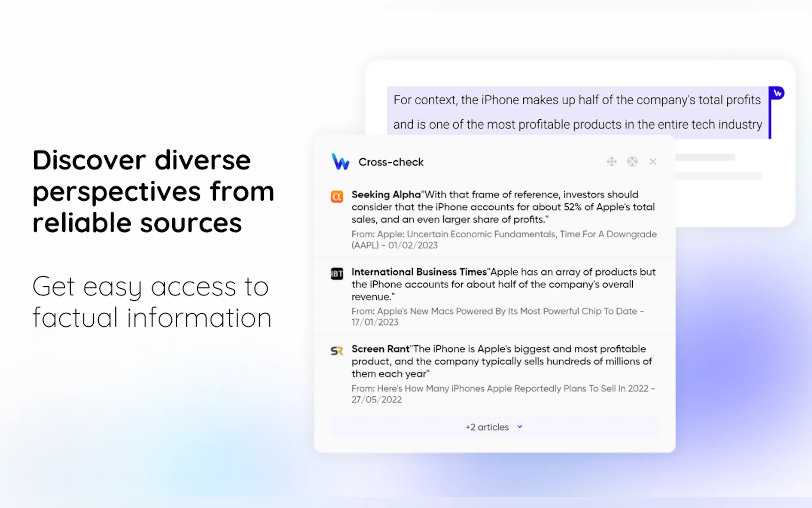Open the Seeking Alpha source name
The width and height of the screenshot is (812, 508).
point(386,194)
